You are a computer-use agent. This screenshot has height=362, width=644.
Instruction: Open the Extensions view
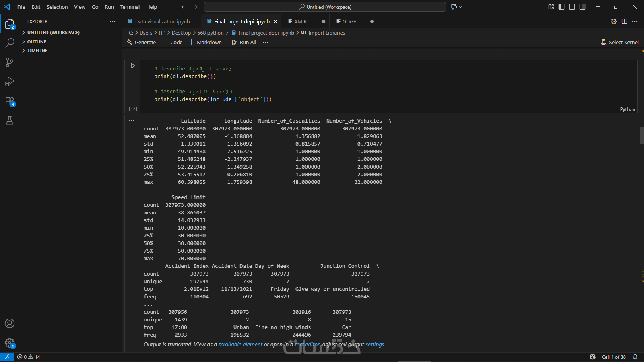[x=10, y=101]
